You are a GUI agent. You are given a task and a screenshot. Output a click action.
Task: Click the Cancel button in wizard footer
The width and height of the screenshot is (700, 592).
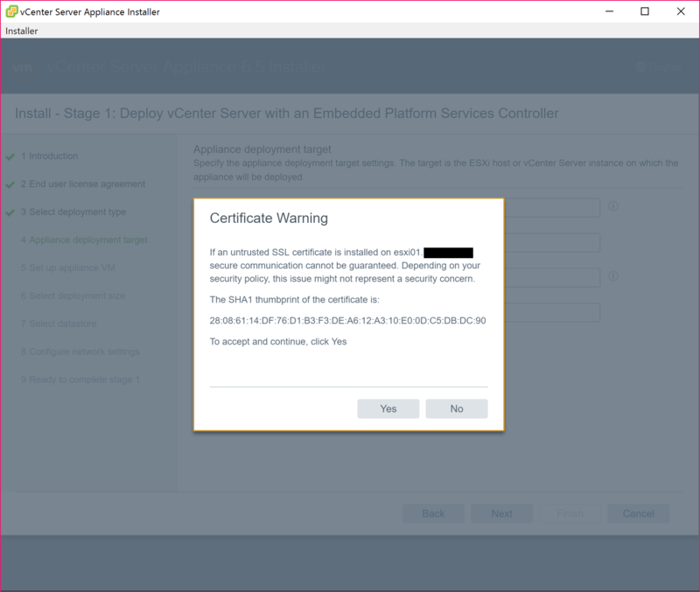point(639,513)
